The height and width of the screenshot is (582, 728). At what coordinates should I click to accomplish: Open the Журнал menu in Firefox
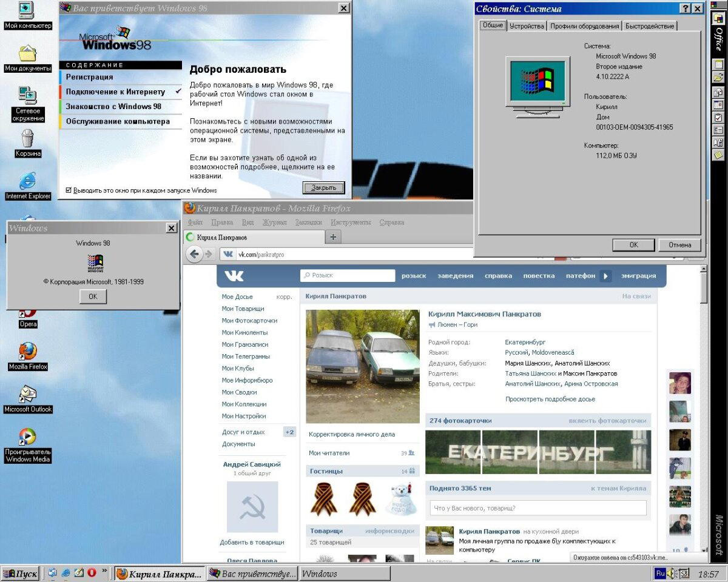(x=275, y=222)
